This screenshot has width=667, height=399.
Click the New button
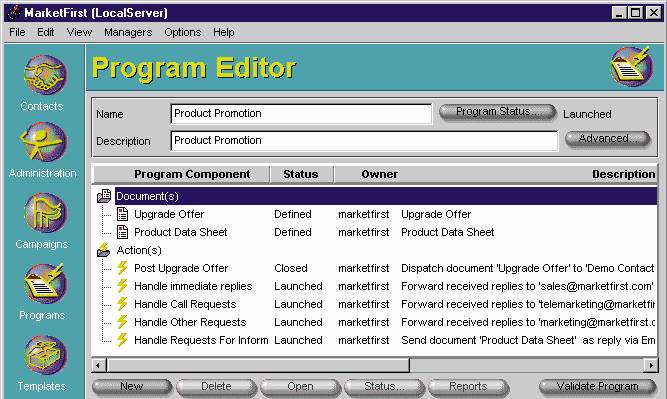pyautogui.click(x=132, y=387)
